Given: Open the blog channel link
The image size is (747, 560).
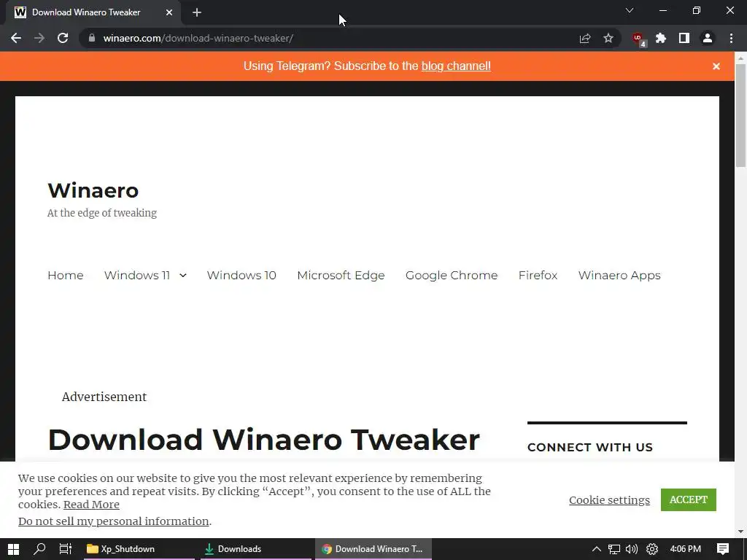Looking at the screenshot, I should (456, 66).
